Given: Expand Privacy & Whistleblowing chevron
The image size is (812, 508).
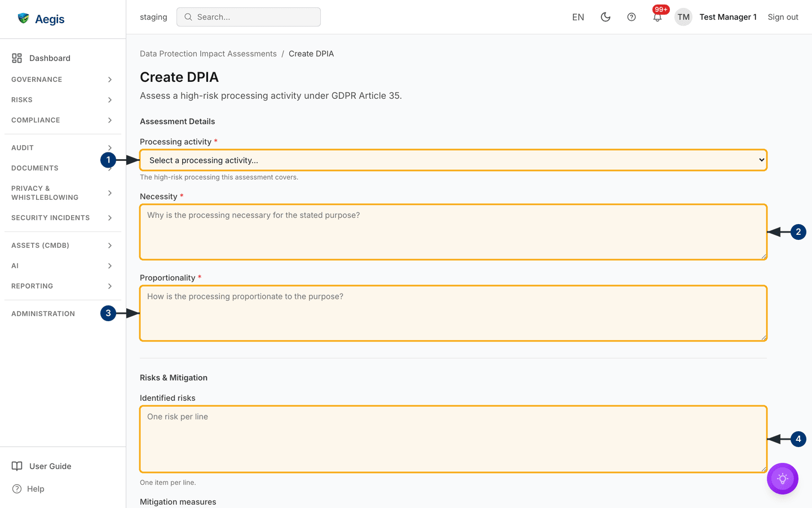Looking at the screenshot, I should [110, 193].
